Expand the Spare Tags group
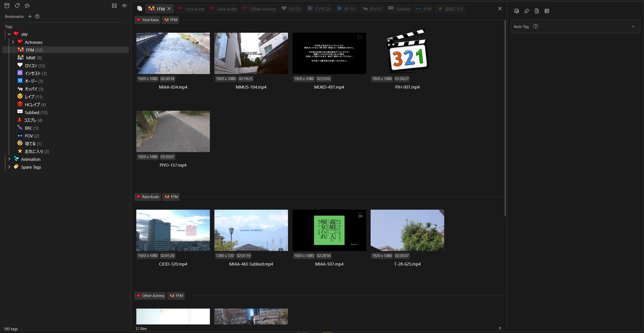 (x=9, y=167)
